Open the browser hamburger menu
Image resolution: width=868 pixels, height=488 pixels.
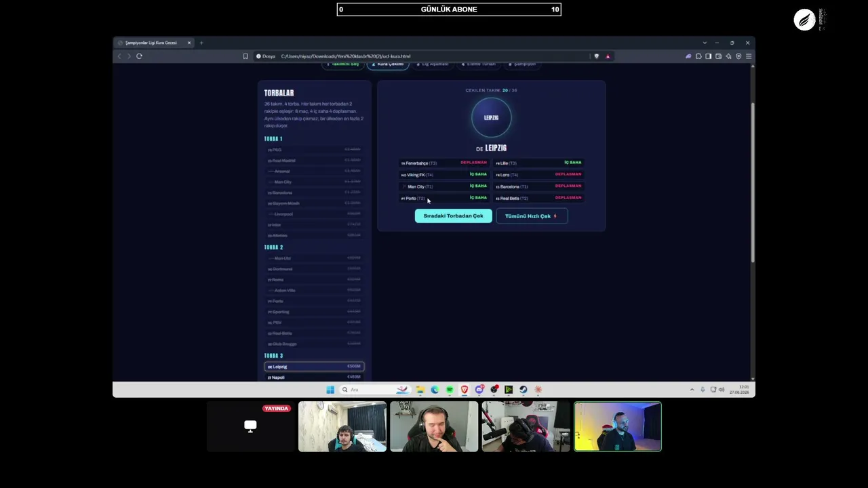[749, 56]
